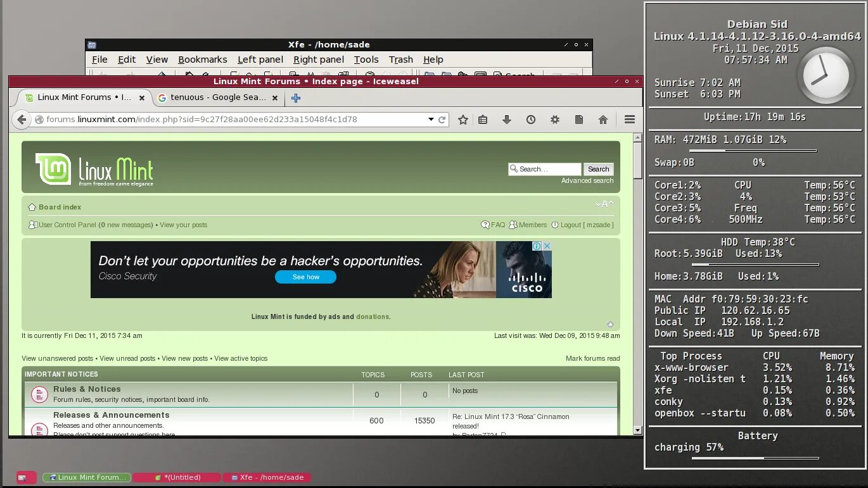Click the browser vertical scrollbar thumb
This screenshot has height=488, width=868.
click(x=637, y=160)
